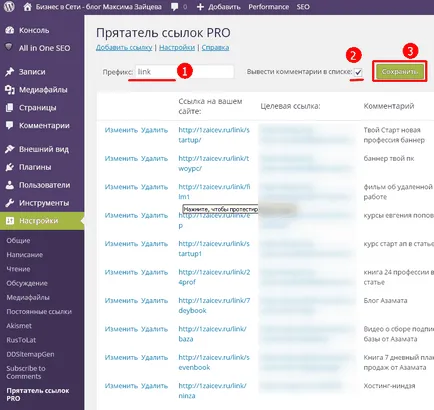The height and width of the screenshot is (410, 434).
Task: Open the Справка help link
Action: 215,48
